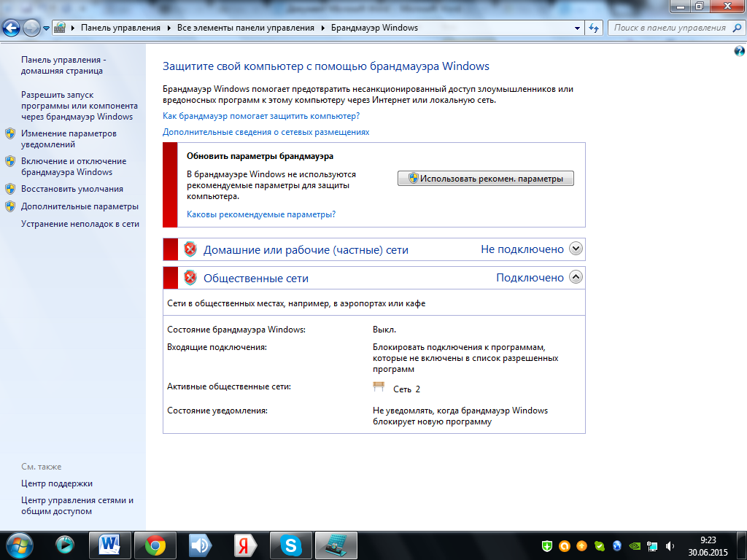Viewport: 747px width, 560px height.
Task: Open the address bar history dropdown arrow
Action: [x=578, y=28]
